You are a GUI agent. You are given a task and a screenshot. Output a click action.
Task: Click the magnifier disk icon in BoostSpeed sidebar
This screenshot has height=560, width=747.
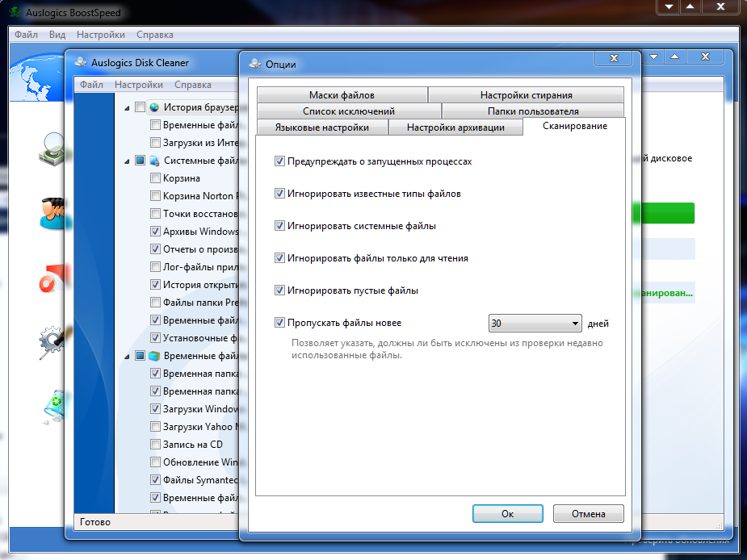tap(52, 149)
